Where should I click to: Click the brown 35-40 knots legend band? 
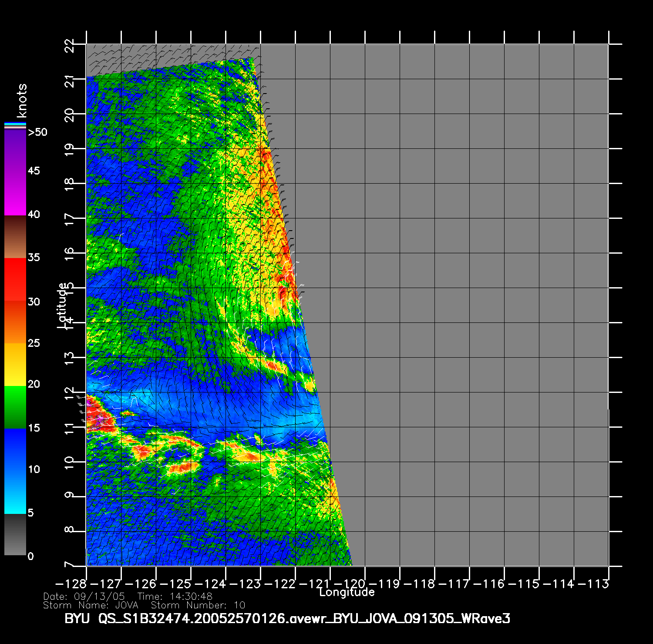[x=15, y=237]
